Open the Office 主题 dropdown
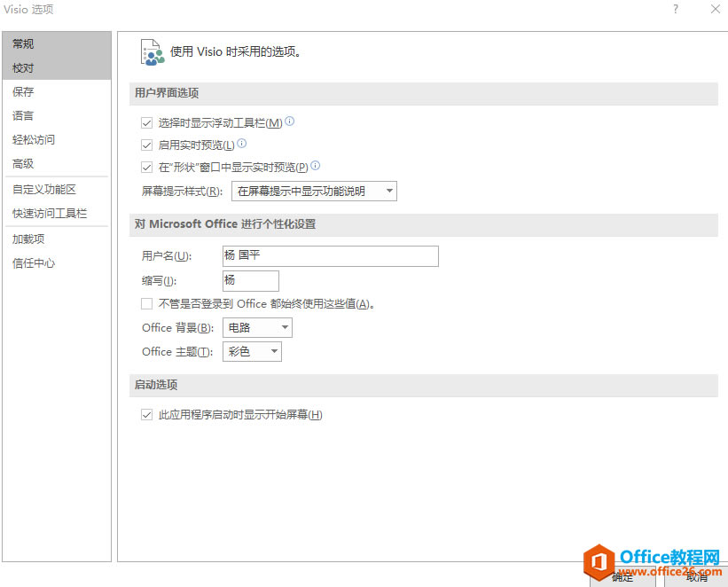 [x=252, y=351]
